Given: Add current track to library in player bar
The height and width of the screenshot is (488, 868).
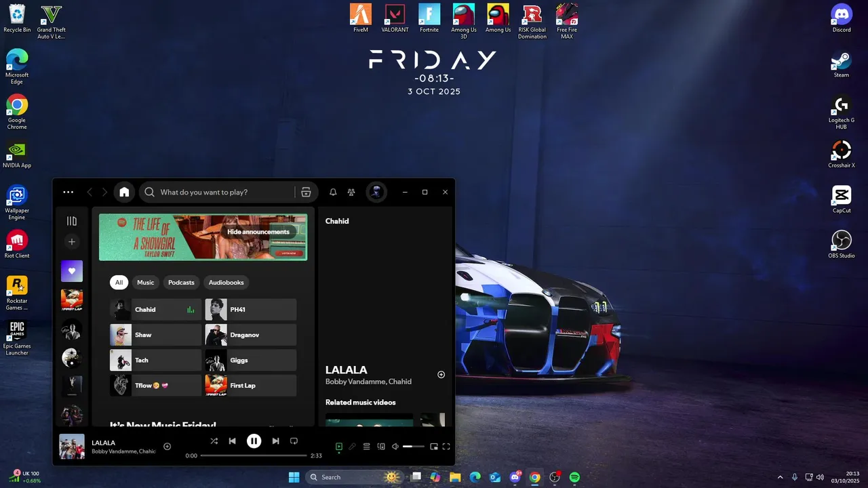Looking at the screenshot, I should click(x=167, y=446).
